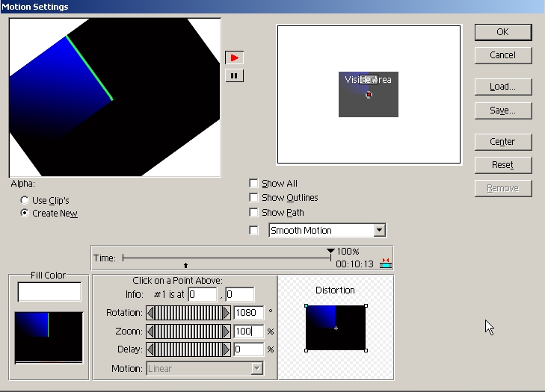The image size is (545, 392).
Task: Click the end keyframe triangle at 100%
Action: (x=330, y=251)
